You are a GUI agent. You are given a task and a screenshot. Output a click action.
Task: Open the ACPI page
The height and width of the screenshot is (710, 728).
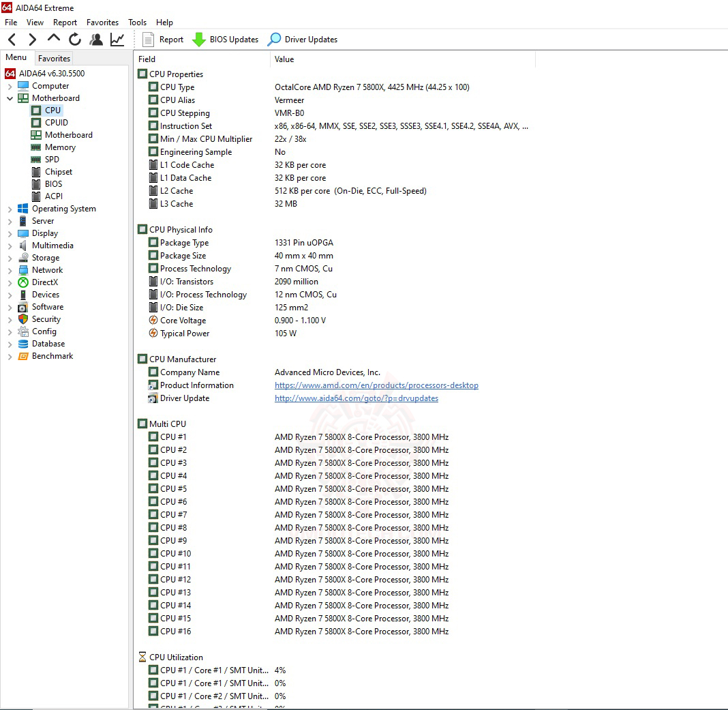click(47, 196)
